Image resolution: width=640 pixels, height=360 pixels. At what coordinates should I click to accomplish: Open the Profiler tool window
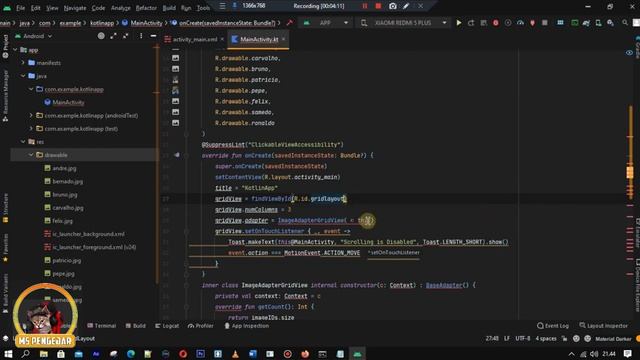(x=200, y=326)
